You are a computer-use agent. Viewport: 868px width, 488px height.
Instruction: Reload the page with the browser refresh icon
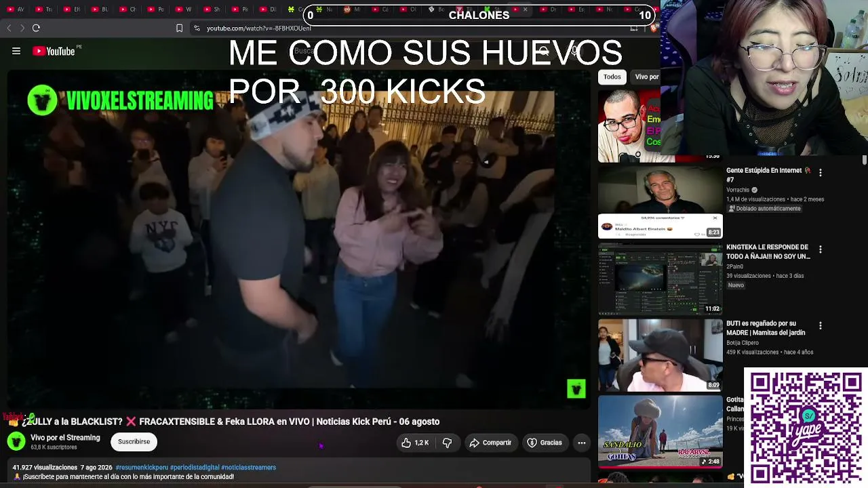[36, 28]
